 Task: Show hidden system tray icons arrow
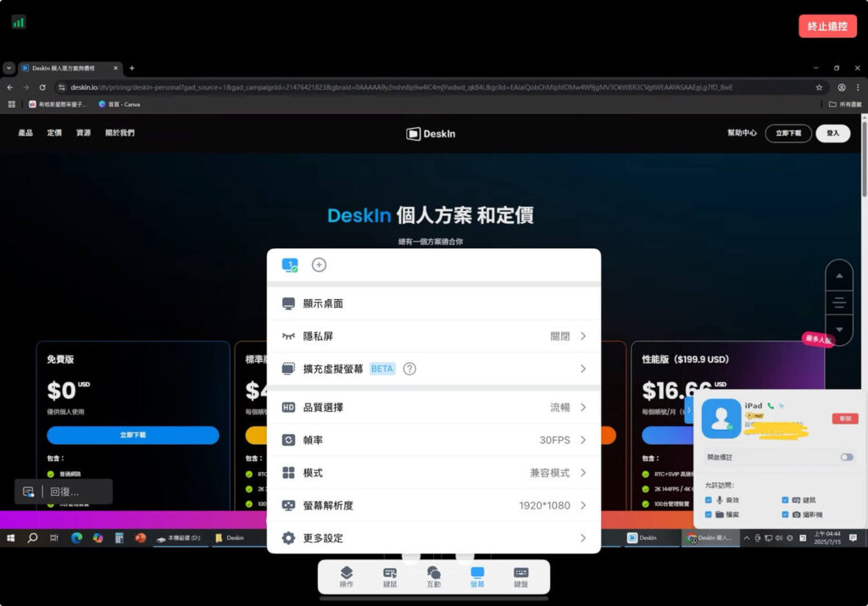click(x=747, y=538)
